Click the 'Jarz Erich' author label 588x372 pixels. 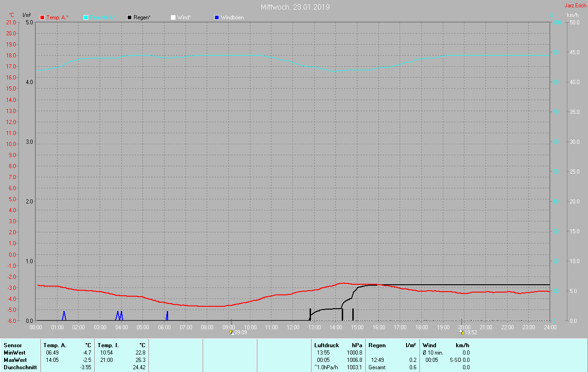tap(575, 6)
